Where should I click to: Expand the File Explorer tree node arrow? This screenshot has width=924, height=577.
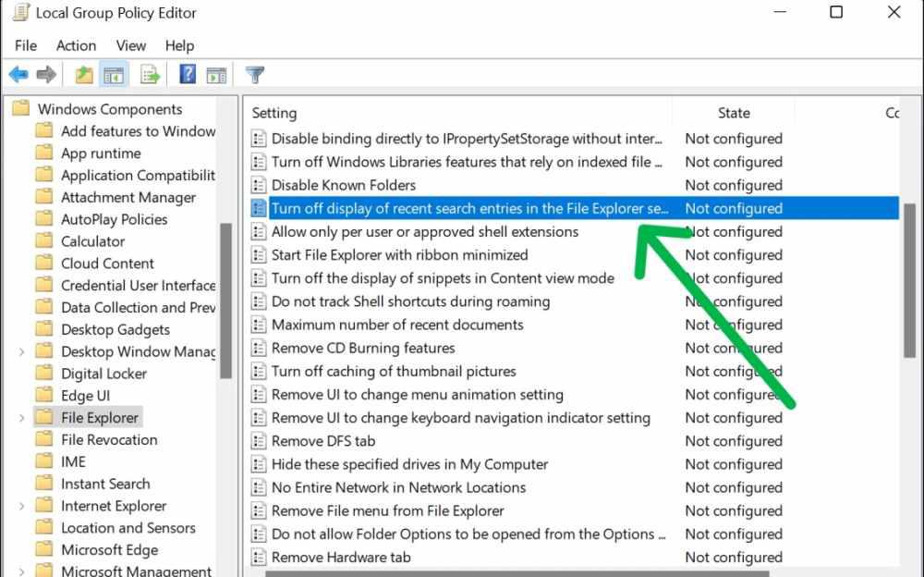[22, 418]
